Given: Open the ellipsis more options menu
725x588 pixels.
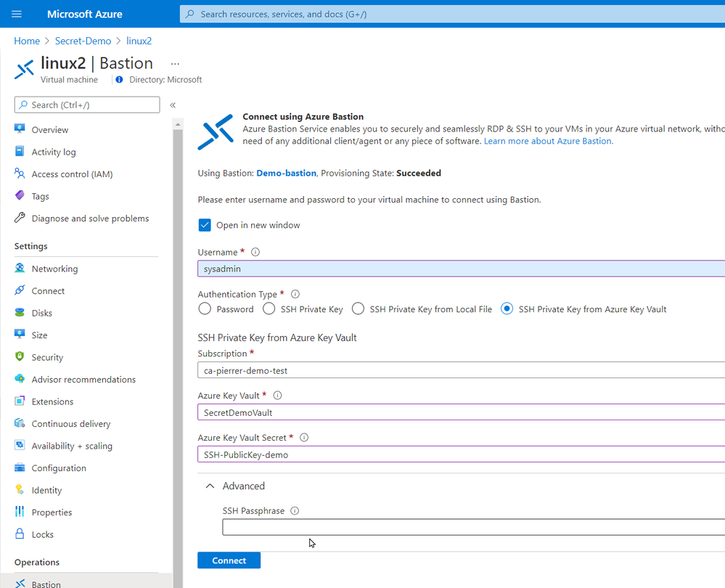Looking at the screenshot, I should (x=175, y=63).
